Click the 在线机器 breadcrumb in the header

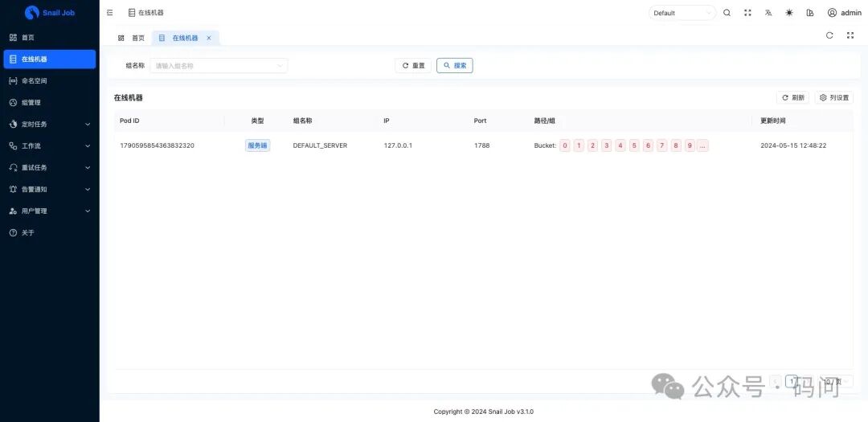pos(145,13)
